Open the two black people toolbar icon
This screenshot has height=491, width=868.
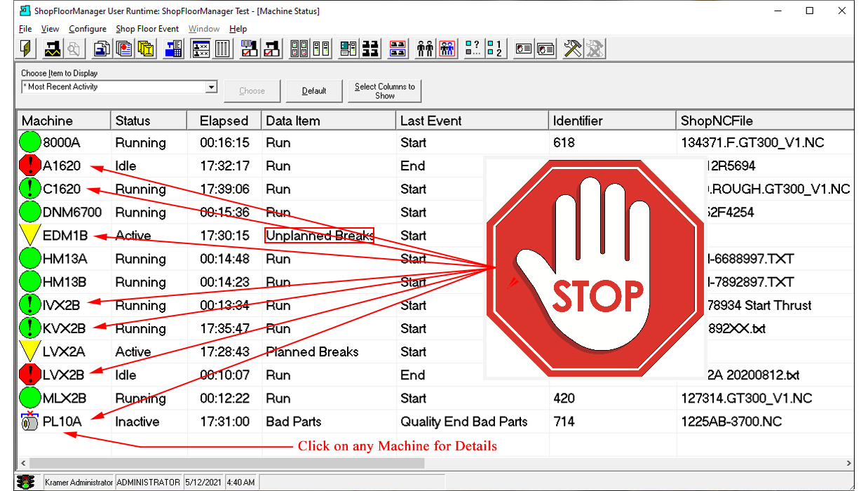pos(425,48)
